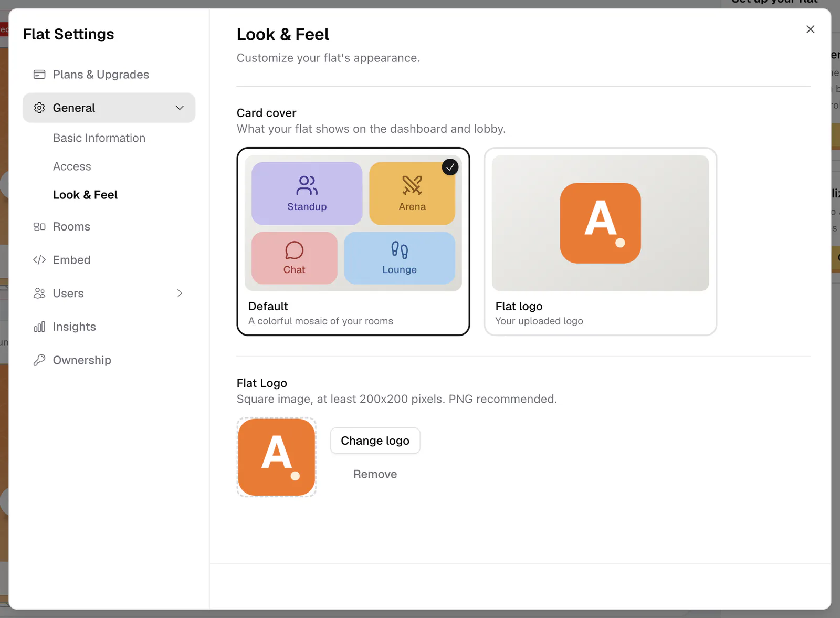Viewport: 840px width, 618px height.
Task: Click the purple Standup room tile
Action: pos(307,194)
